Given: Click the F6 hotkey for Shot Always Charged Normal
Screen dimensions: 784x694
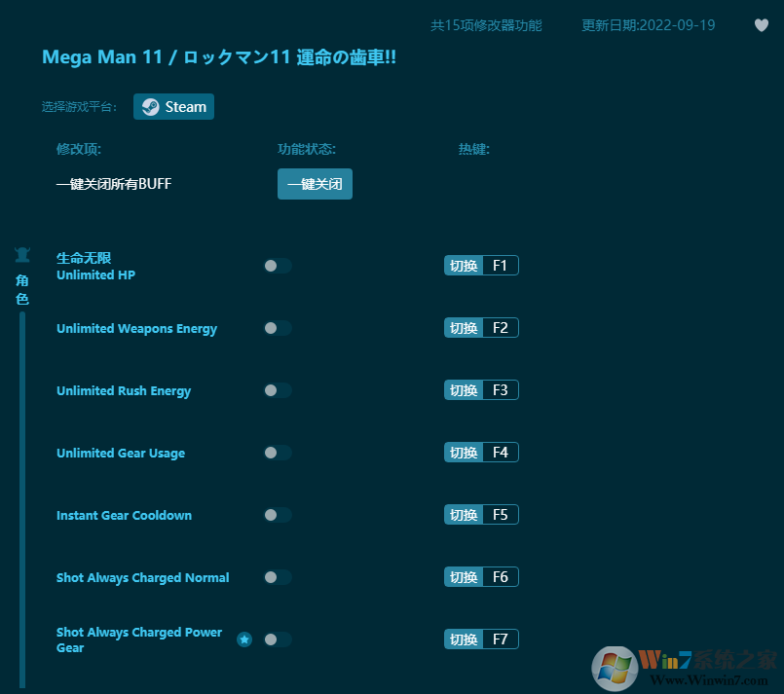Looking at the screenshot, I should 480,576.
